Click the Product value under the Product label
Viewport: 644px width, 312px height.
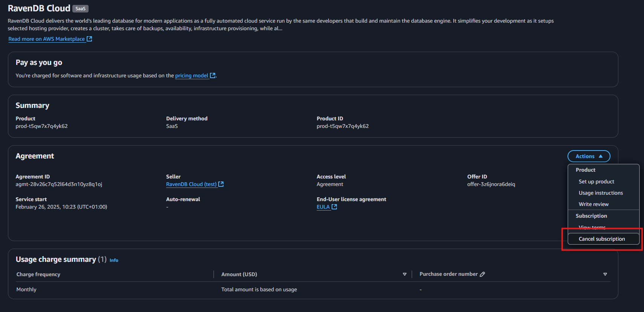[x=41, y=126]
